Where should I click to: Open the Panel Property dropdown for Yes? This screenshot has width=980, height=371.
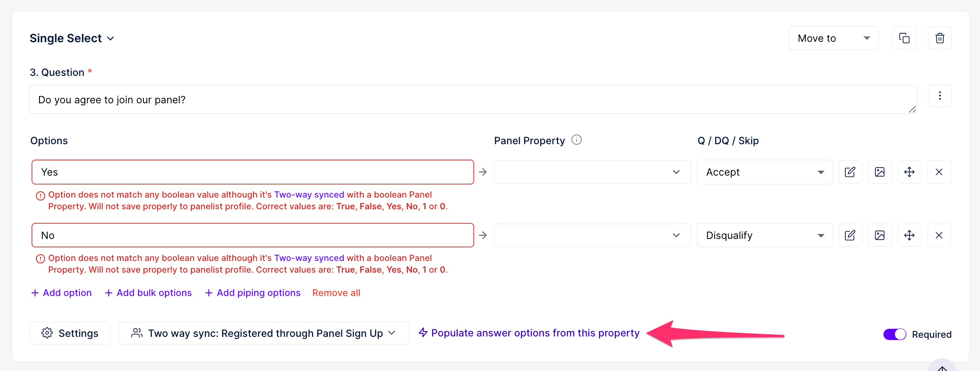pyautogui.click(x=592, y=172)
